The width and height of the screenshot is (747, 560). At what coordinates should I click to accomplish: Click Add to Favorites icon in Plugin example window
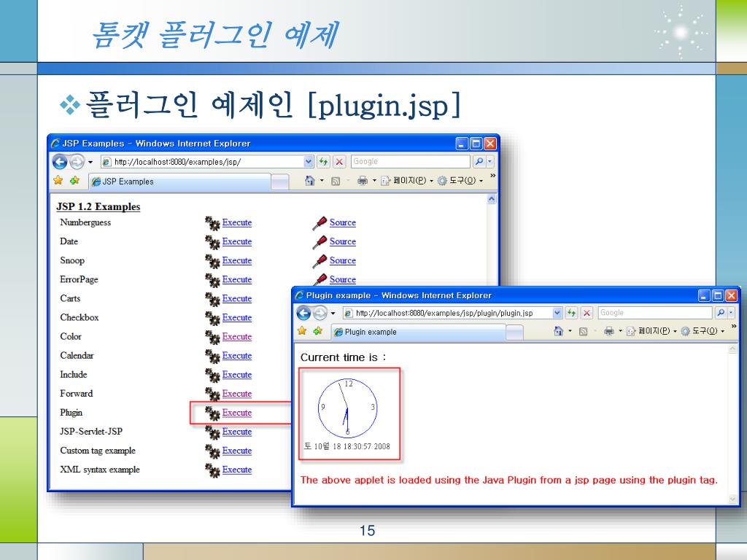point(318,331)
